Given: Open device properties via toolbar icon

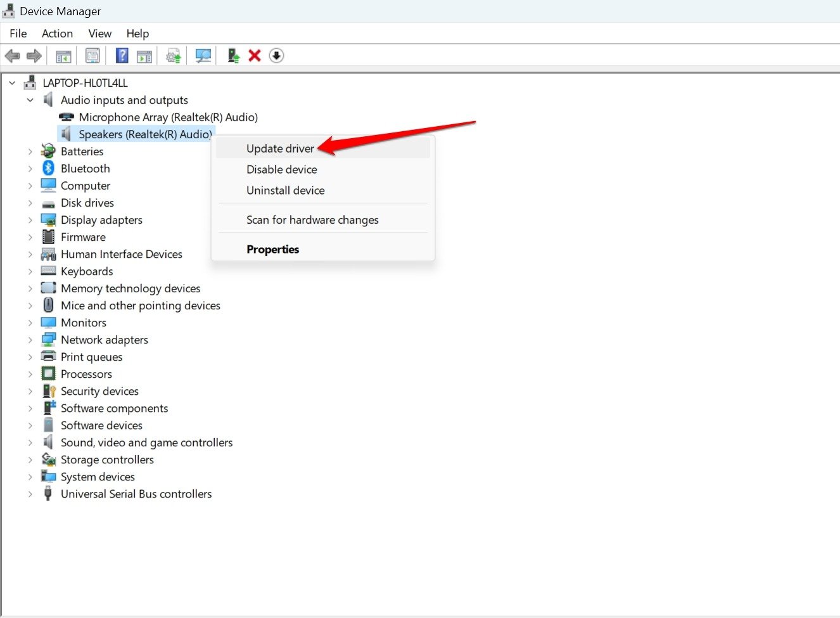Looking at the screenshot, I should 92,55.
